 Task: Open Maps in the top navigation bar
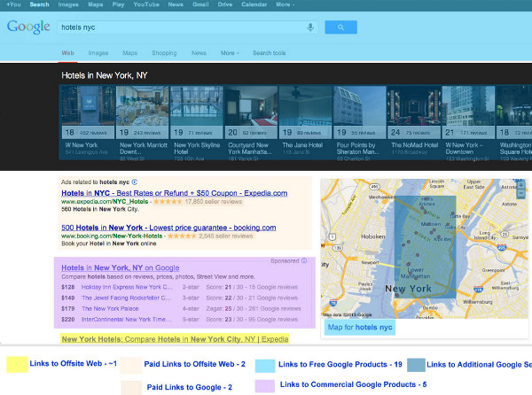tap(96, 4)
